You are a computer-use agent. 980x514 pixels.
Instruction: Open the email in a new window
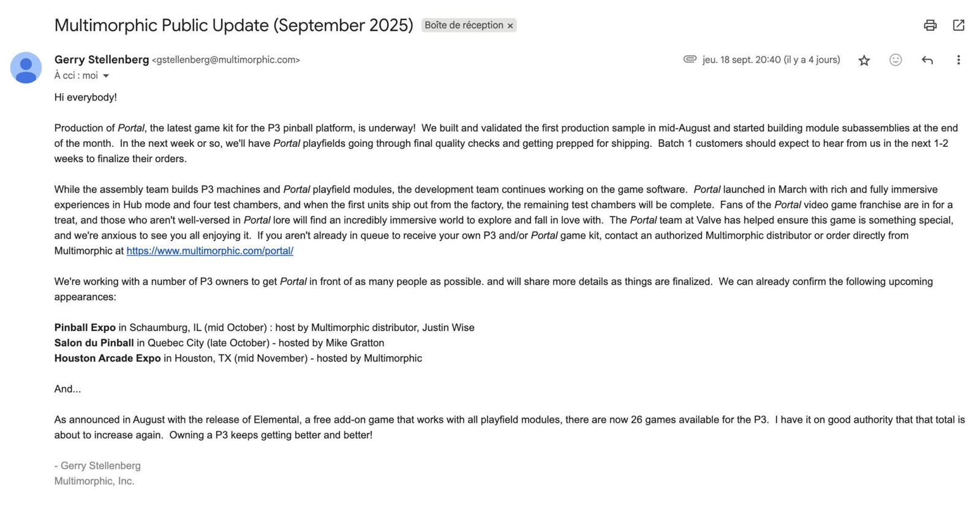click(x=959, y=25)
